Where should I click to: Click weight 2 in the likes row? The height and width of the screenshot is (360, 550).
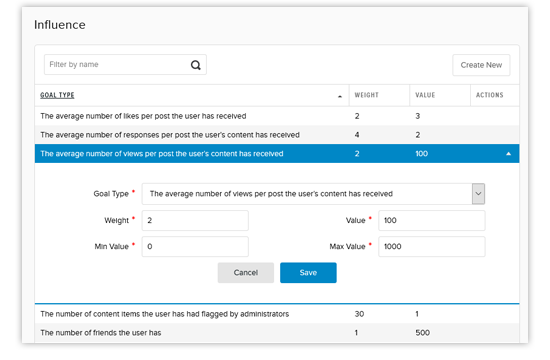point(357,116)
